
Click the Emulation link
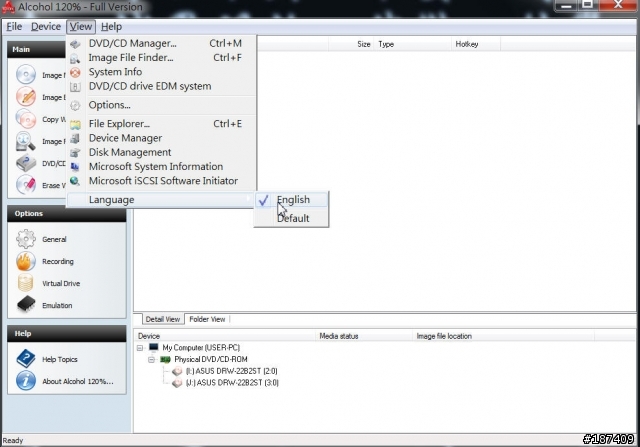(x=57, y=305)
